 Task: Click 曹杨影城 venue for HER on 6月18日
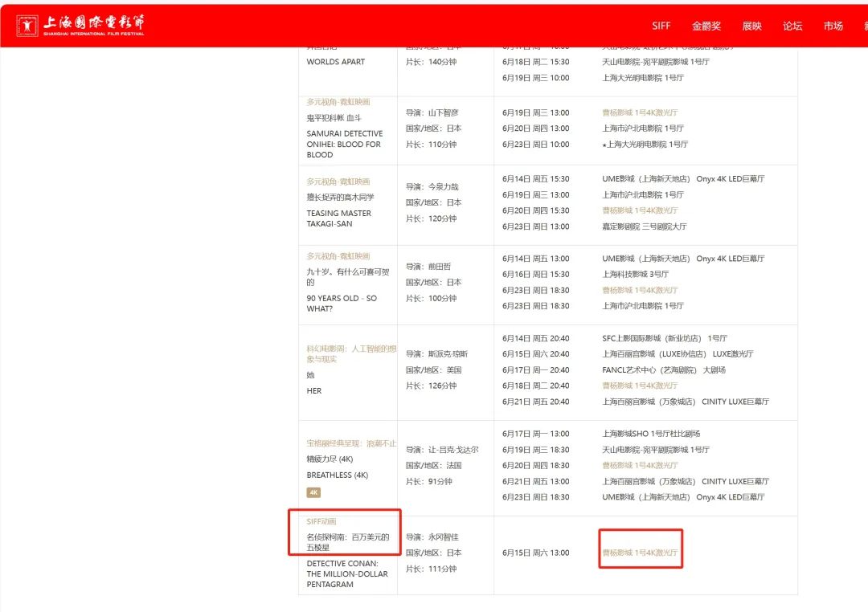(640, 386)
